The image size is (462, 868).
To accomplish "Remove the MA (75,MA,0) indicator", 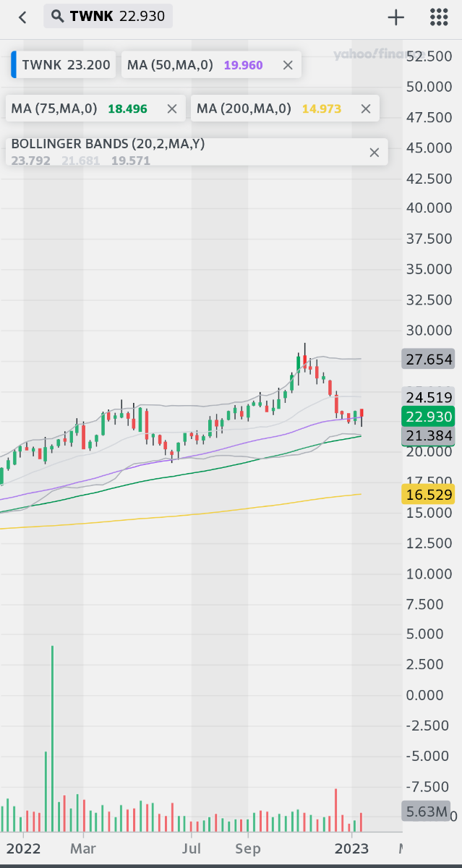I will 172,109.
